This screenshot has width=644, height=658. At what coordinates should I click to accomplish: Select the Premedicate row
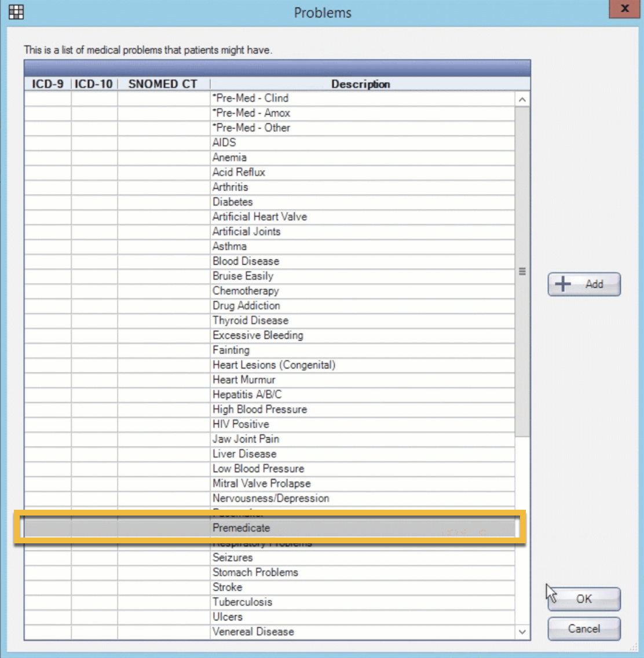click(241, 528)
